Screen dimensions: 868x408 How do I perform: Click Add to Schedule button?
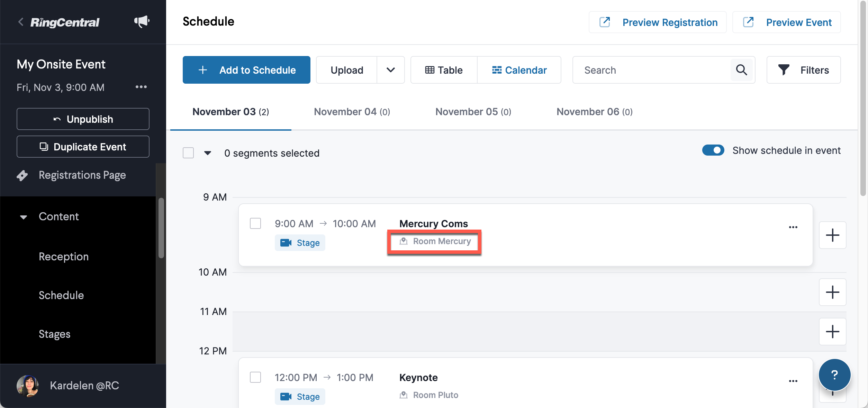(x=246, y=70)
